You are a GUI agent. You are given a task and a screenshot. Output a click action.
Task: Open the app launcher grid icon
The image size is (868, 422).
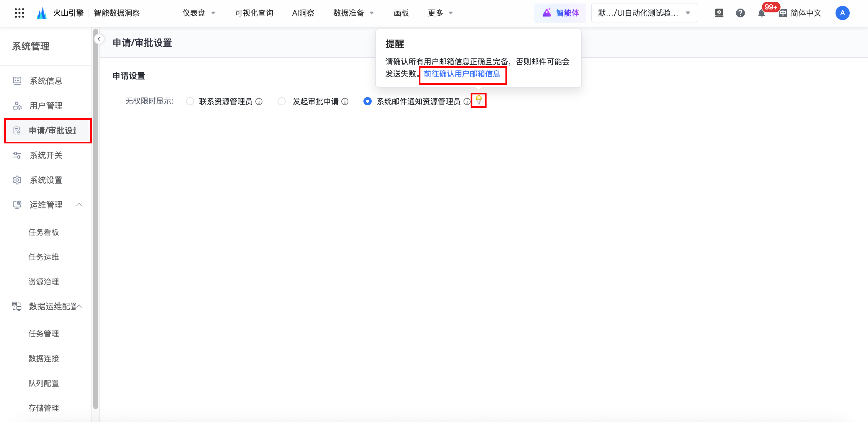tap(19, 13)
